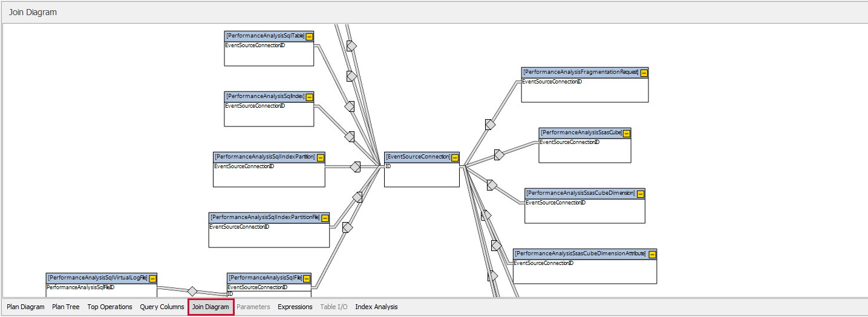
Task: Click join symbol on PerformanceAnalysisSqlIndex connector
Action: [x=350, y=137]
